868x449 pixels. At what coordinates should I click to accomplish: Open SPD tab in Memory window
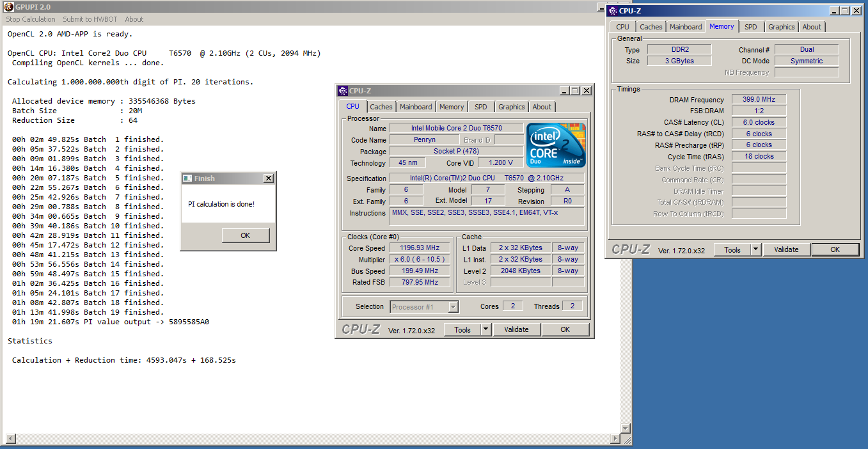(x=751, y=27)
